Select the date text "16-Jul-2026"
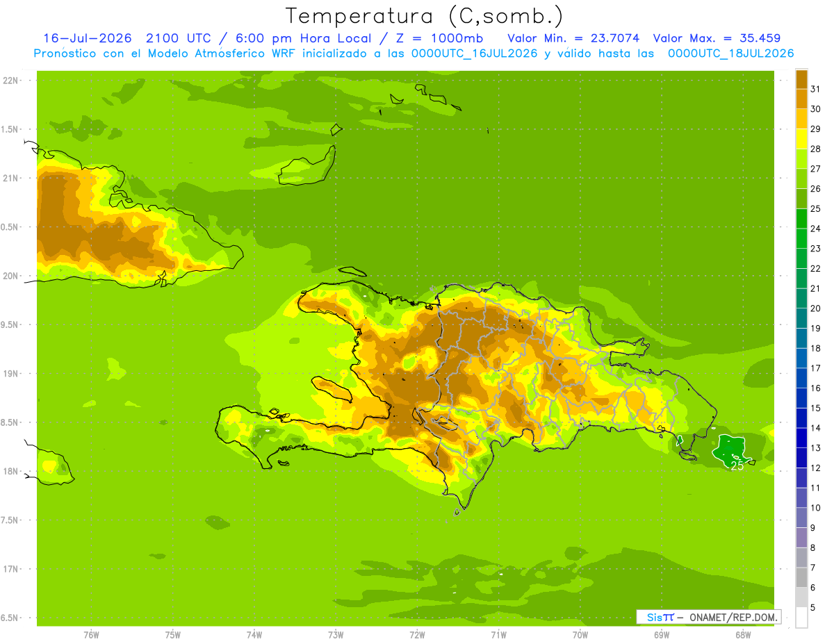The image size is (834, 644). [x=88, y=38]
